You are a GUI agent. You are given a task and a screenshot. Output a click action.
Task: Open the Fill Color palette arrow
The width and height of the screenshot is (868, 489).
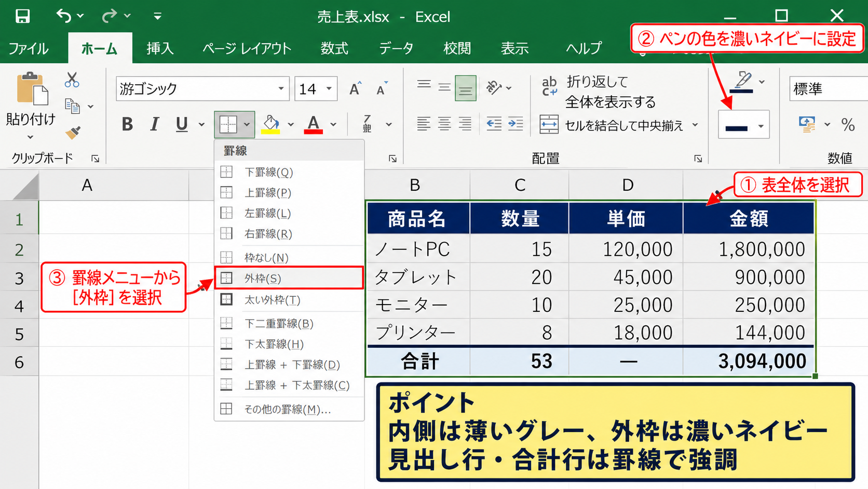click(x=291, y=125)
